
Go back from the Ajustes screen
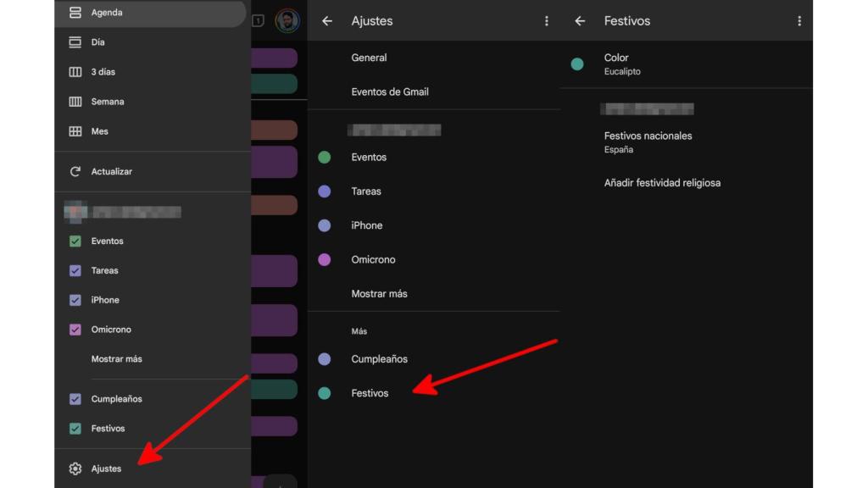pos(327,21)
